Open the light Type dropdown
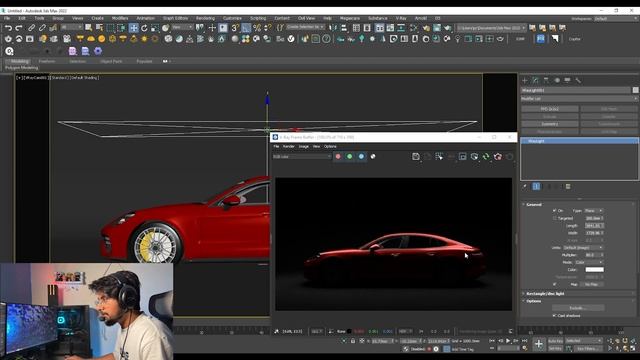Screen dimensions: 640x360 [593, 211]
